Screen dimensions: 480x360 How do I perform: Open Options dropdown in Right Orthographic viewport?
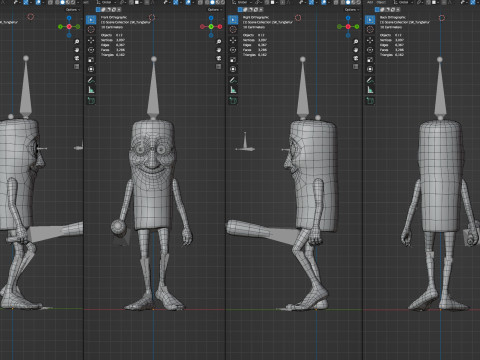351,10
